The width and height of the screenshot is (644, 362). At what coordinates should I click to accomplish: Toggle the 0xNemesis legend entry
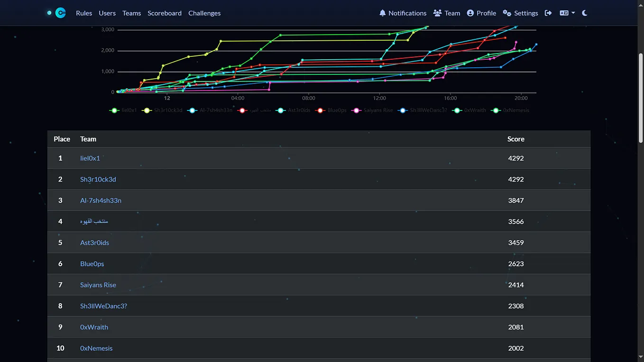[513, 110]
